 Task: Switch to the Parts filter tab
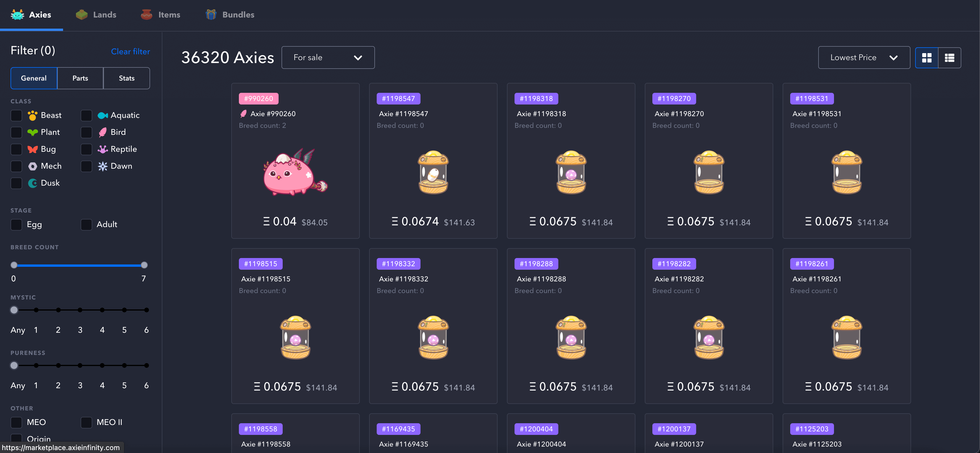80,78
